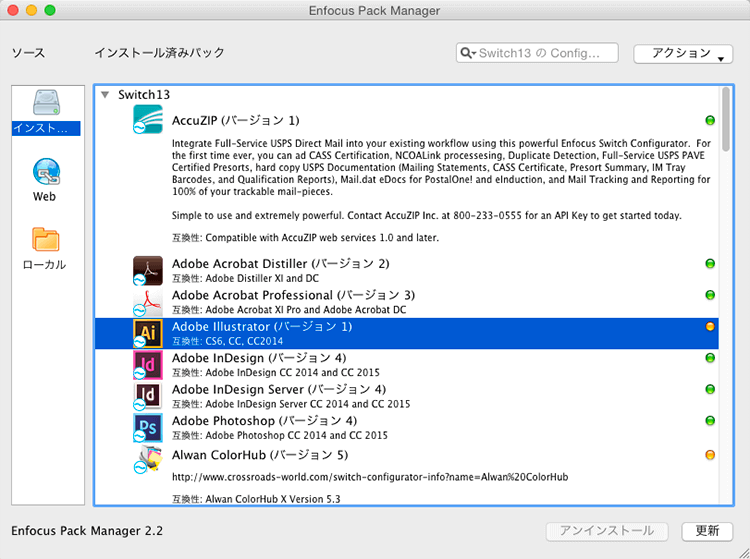This screenshot has width=750, height=559.
Task: Click the Alwan ColorHub pack icon
Action: (148, 460)
